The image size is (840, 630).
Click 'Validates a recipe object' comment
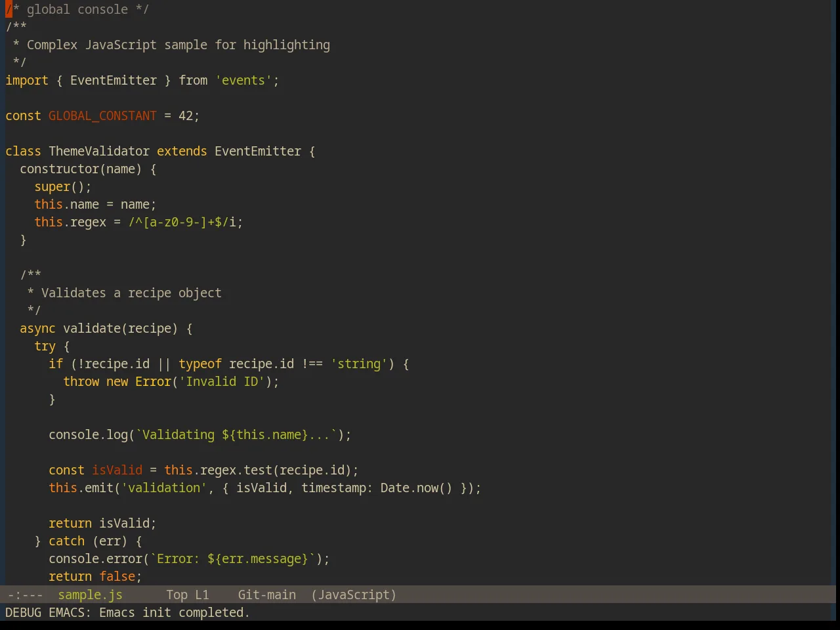point(131,293)
